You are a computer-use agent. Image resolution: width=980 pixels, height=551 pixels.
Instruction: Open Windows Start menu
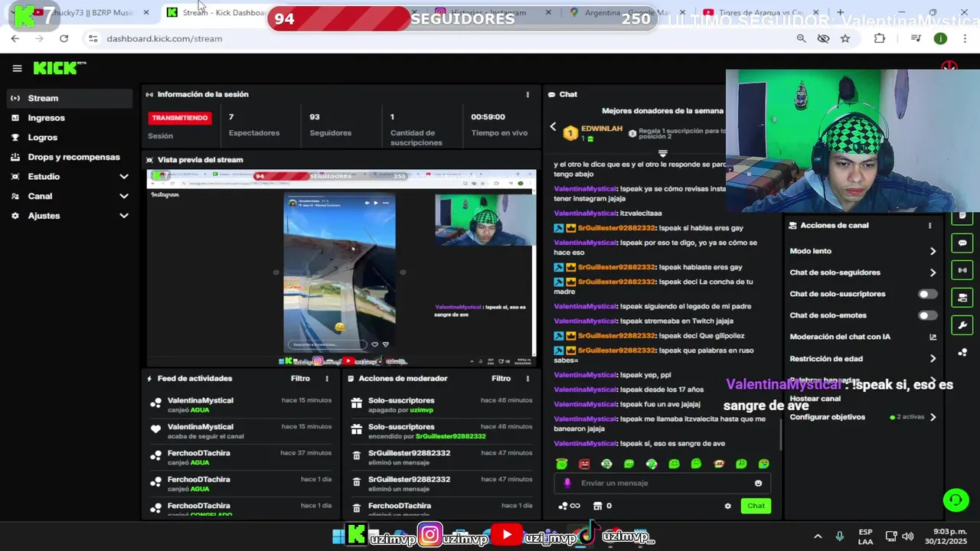[338, 536]
